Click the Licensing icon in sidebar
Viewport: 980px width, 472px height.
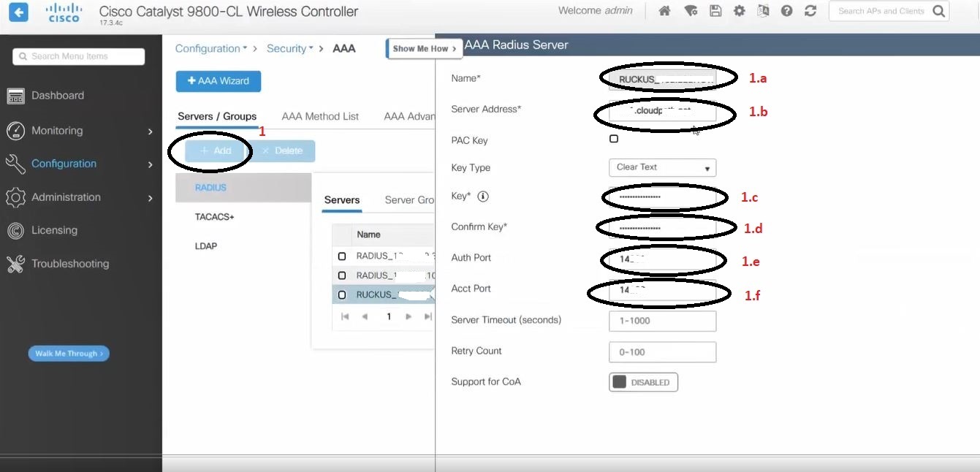click(16, 230)
